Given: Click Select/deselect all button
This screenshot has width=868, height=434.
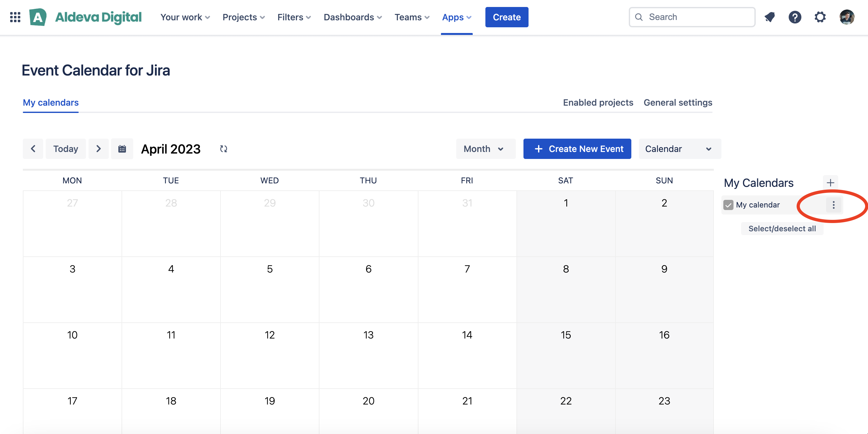Looking at the screenshot, I should click(782, 228).
